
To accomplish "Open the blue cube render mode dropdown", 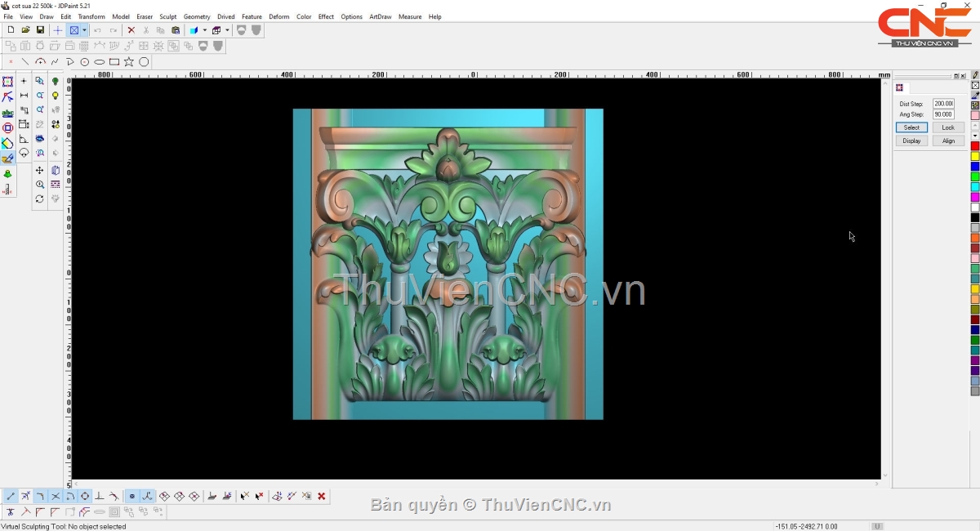I will 204,30.
